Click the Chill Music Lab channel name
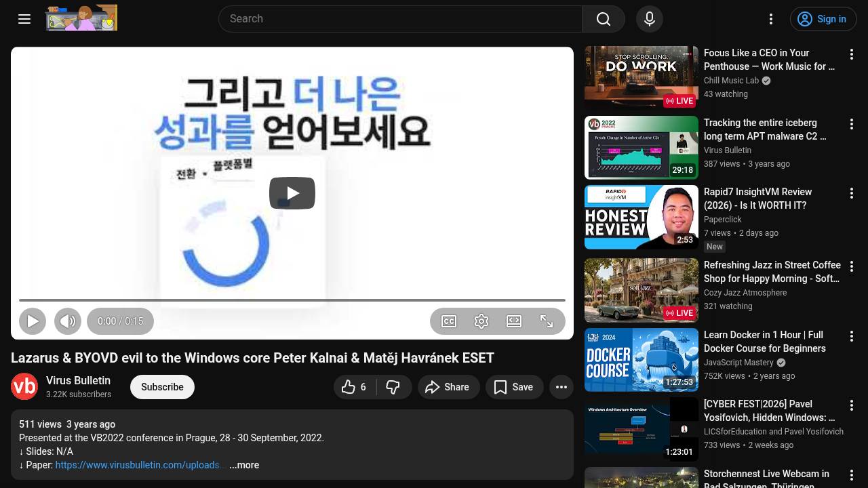Viewport: 868px width, 488px height. 732,81
